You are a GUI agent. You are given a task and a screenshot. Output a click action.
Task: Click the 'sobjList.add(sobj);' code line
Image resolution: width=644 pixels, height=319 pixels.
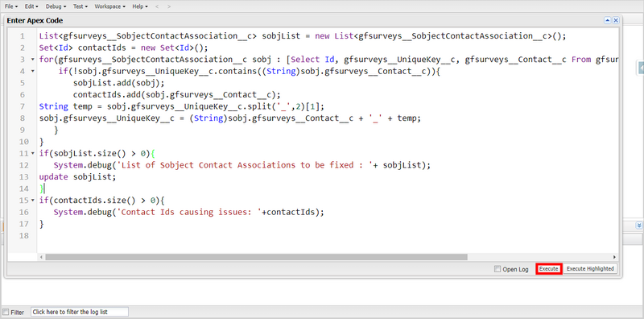(118, 83)
